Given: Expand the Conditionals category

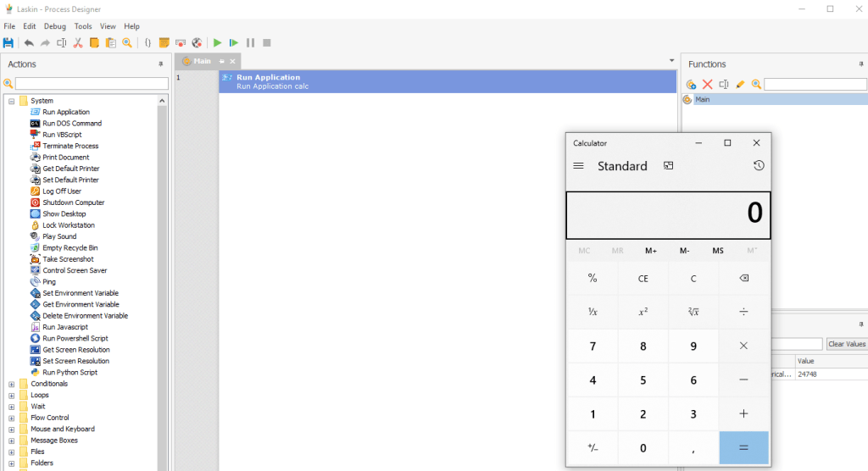Looking at the screenshot, I should pos(12,384).
